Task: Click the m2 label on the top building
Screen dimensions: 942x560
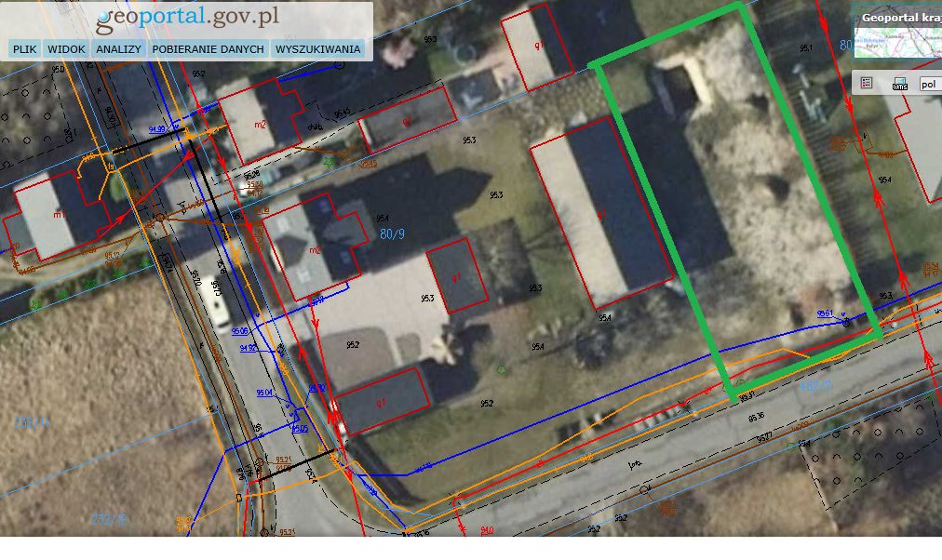Action: tap(260, 125)
